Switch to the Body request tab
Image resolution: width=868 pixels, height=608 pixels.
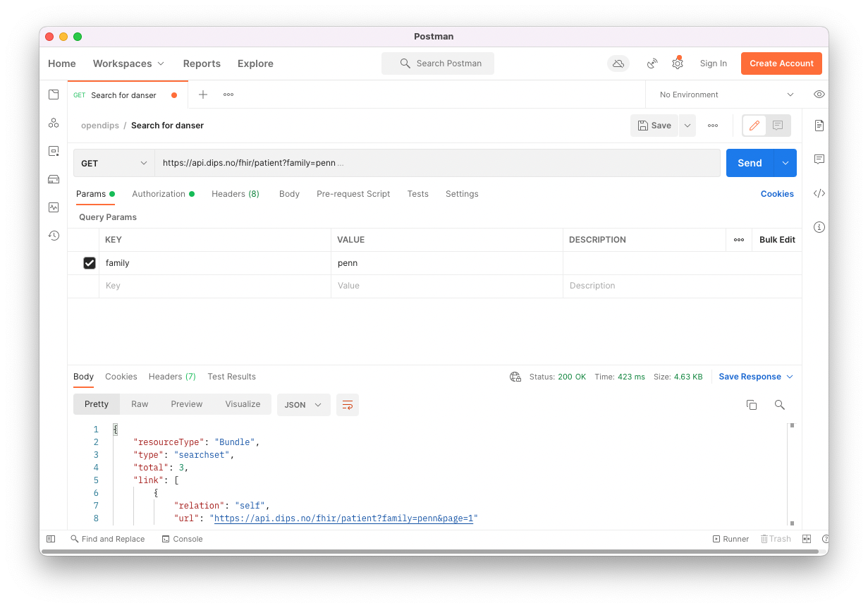pyautogui.click(x=289, y=194)
